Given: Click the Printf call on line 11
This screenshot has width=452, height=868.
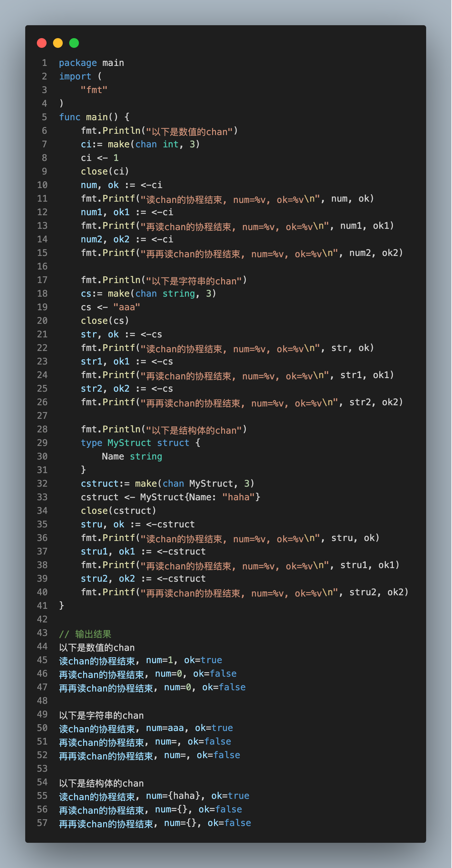Looking at the screenshot, I should (x=228, y=199).
